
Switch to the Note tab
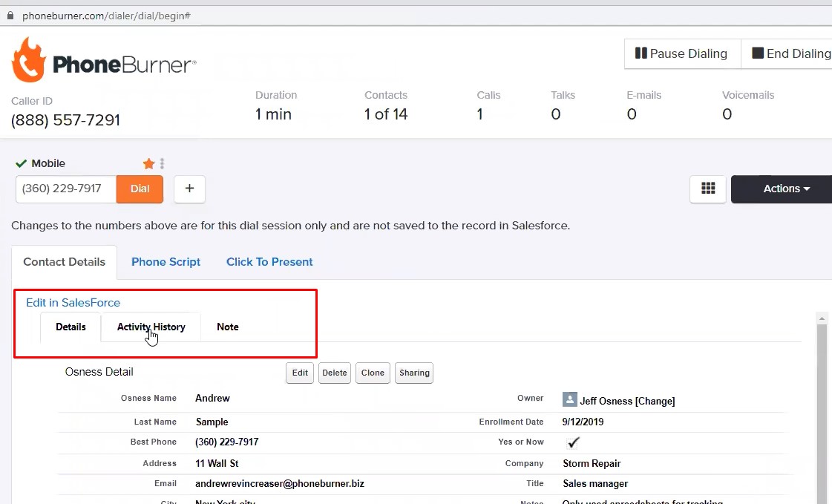(x=228, y=327)
